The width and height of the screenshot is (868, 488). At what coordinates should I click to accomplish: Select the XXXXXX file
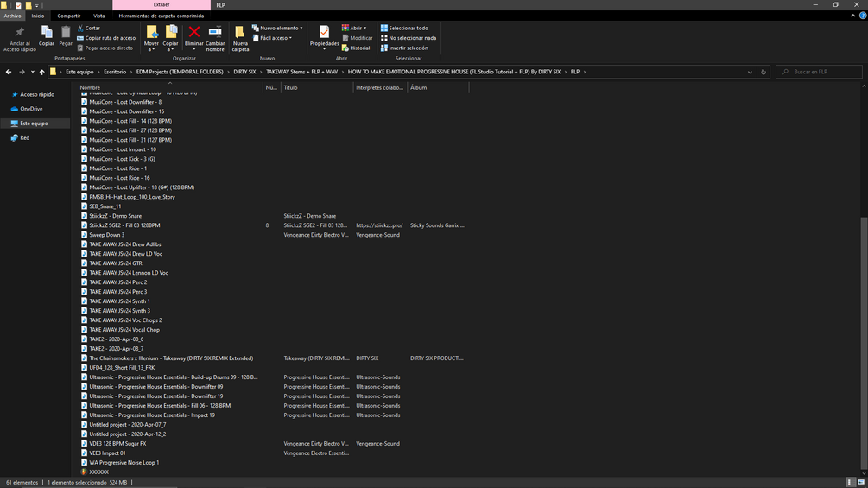99,472
